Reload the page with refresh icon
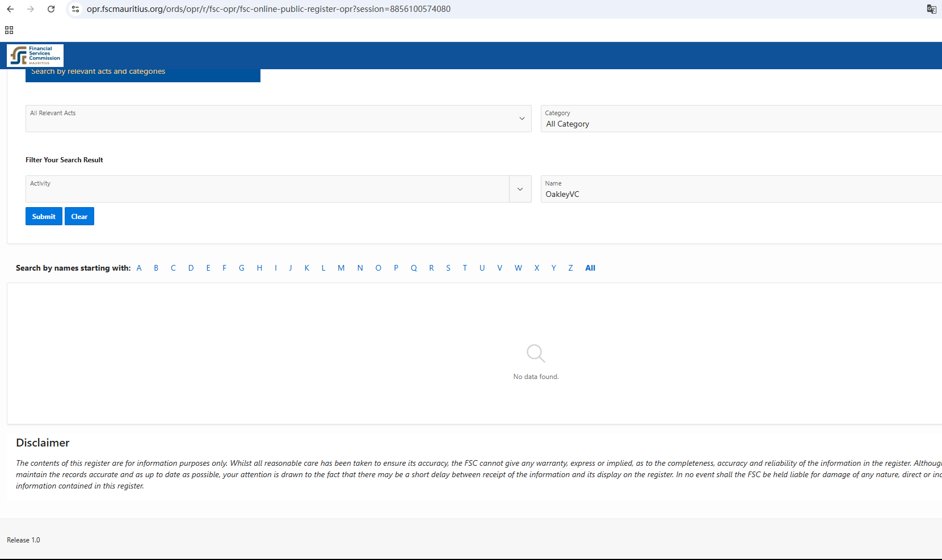This screenshot has width=942, height=560. click(51, 9)
